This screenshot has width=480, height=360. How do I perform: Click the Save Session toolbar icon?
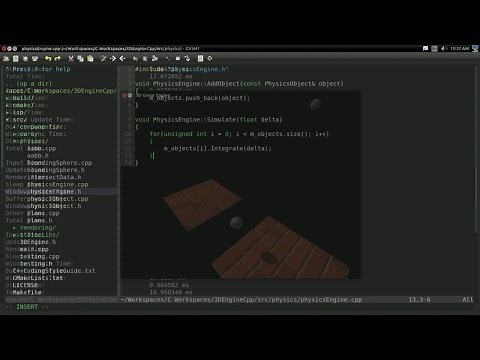(145, 59)
